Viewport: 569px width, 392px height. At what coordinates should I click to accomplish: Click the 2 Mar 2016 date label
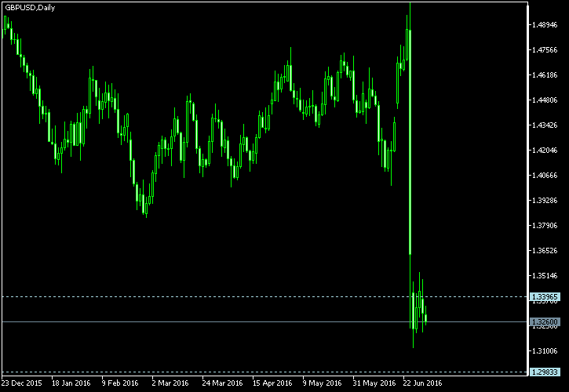coord(170,383)
